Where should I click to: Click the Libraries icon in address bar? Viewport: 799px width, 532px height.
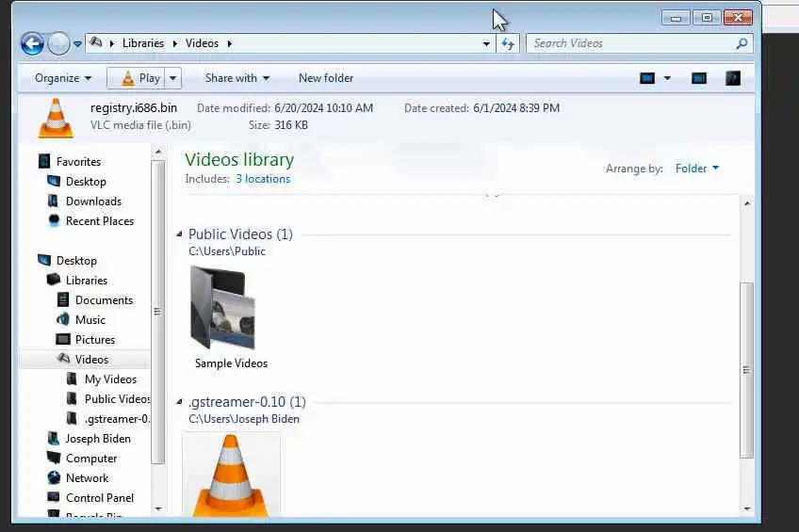pyautogui.click(x=96, y=42)
